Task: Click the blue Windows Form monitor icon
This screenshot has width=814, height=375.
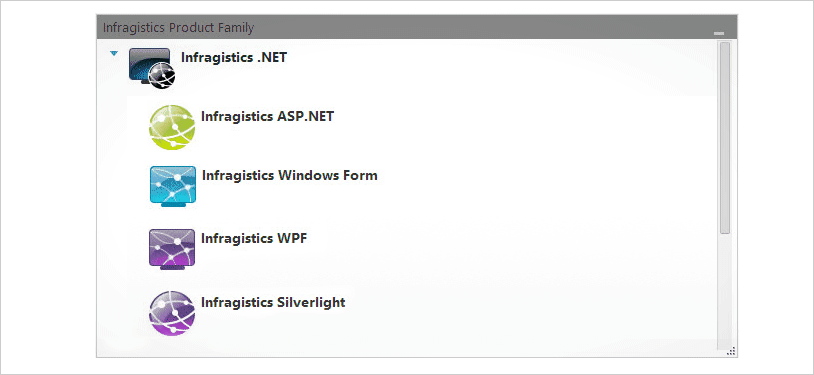Action: coord(172,186)
